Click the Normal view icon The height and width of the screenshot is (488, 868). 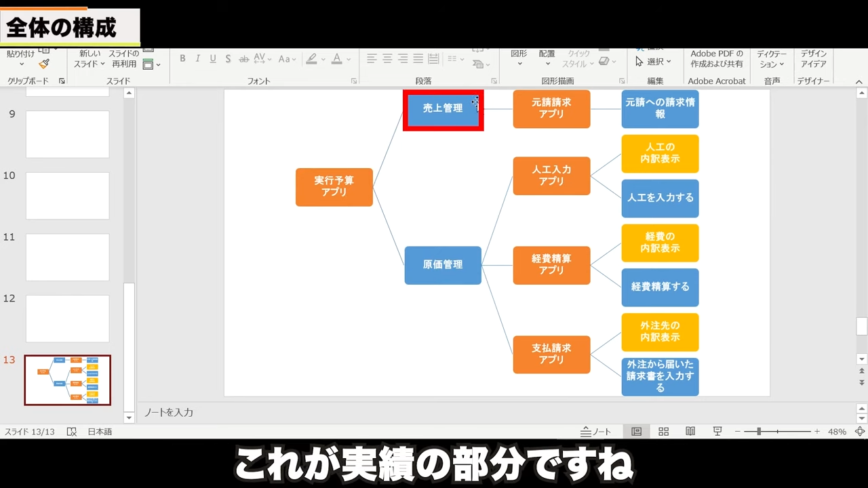637,432
